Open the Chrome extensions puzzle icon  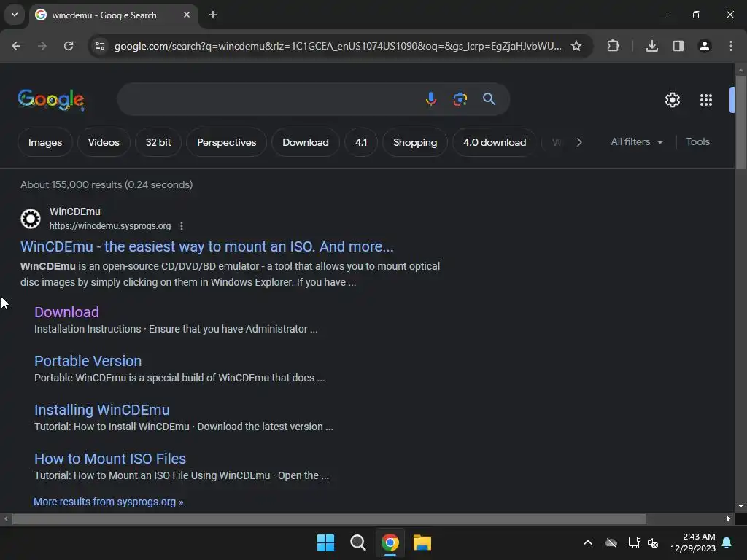pyautogui.click(x=613, y=46)
